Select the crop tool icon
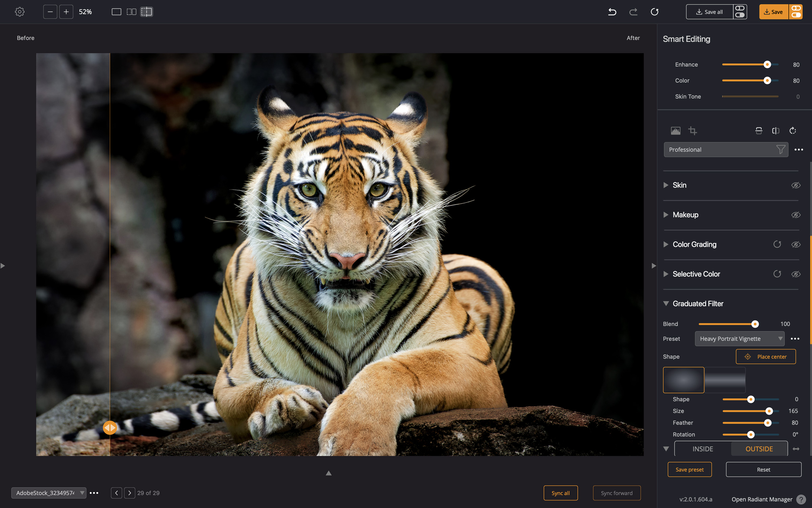This screenshot has height=508, width=812. point(693,131)
